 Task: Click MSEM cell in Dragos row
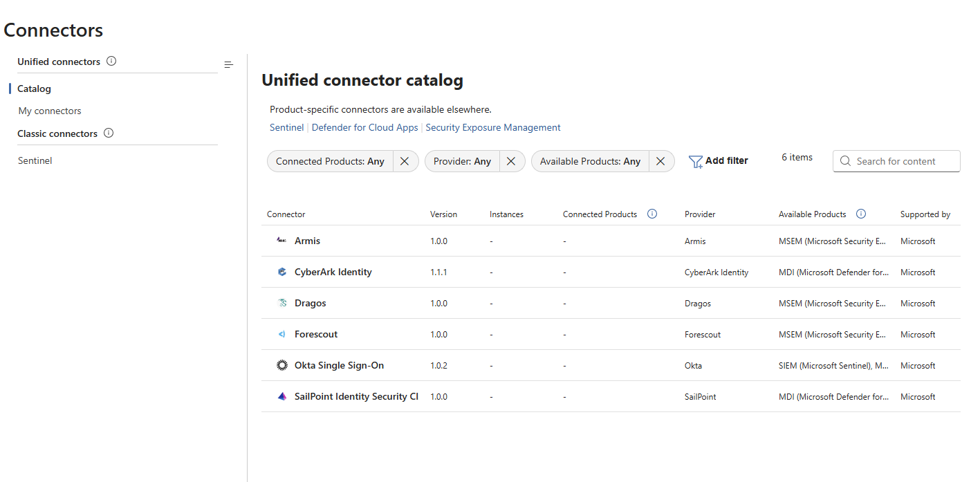[x=832, y=304]
